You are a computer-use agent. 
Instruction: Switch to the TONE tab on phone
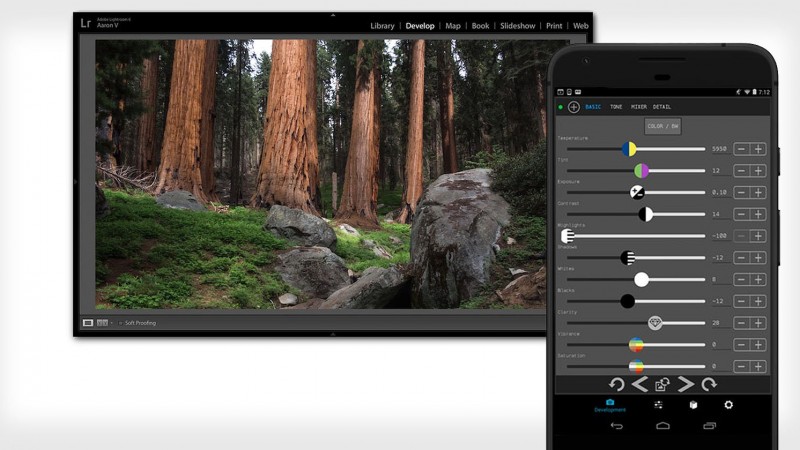tap(616, 107)
